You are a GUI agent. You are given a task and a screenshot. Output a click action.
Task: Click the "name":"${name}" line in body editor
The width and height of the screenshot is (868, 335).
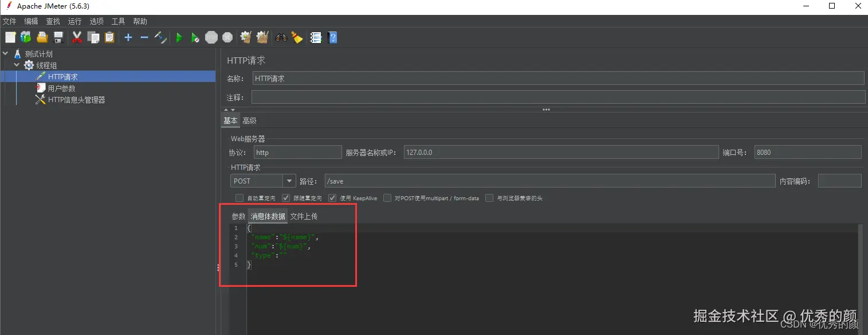284,237
